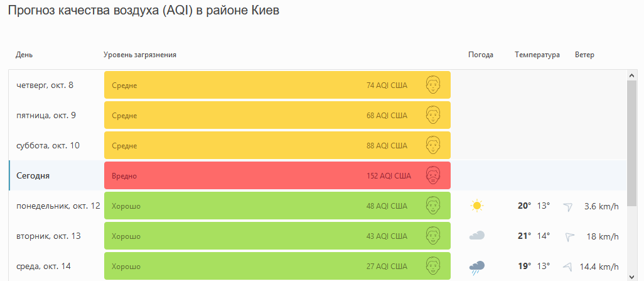This screenshot has height=281, width=644.
Task: Click the wind direction arrow beside 3.6 km/h
Action: pos(569,206)
